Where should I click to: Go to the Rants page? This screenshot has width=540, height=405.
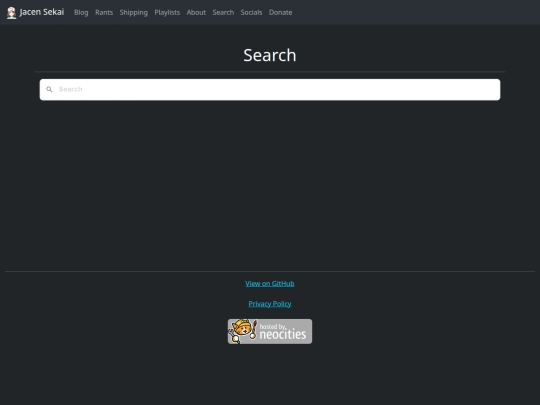[104, 12]
